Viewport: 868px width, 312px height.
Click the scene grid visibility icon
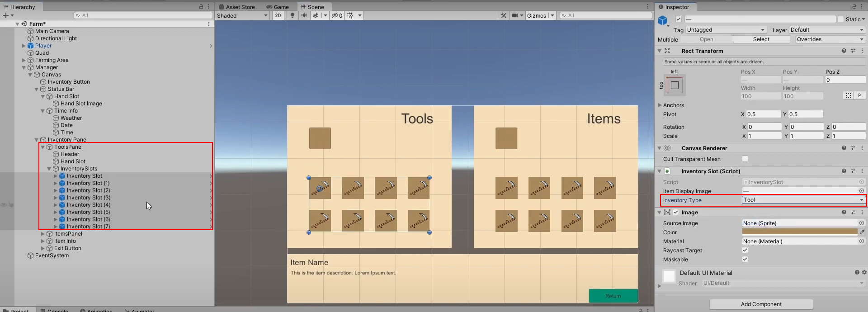[x=350, y=15]
